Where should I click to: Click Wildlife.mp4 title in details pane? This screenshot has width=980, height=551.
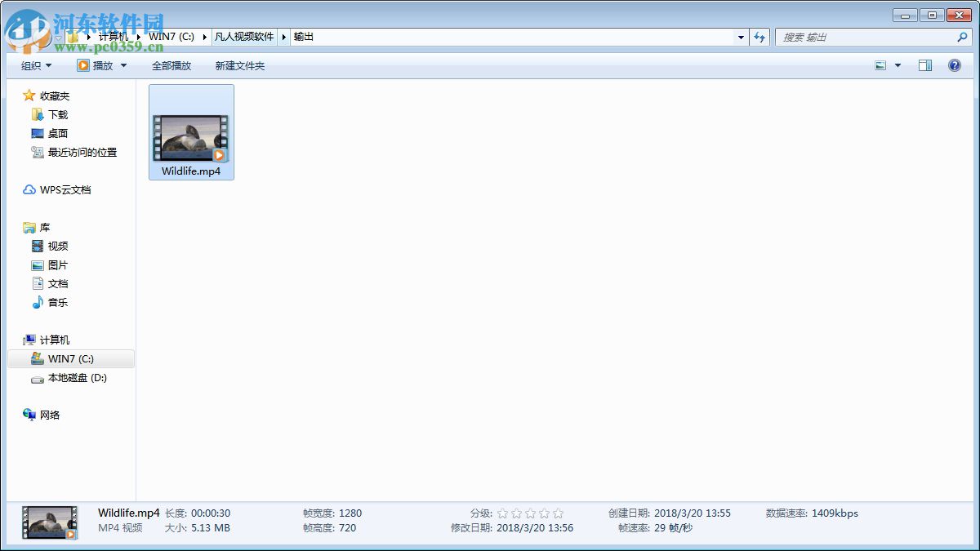[x=129, y=513]
